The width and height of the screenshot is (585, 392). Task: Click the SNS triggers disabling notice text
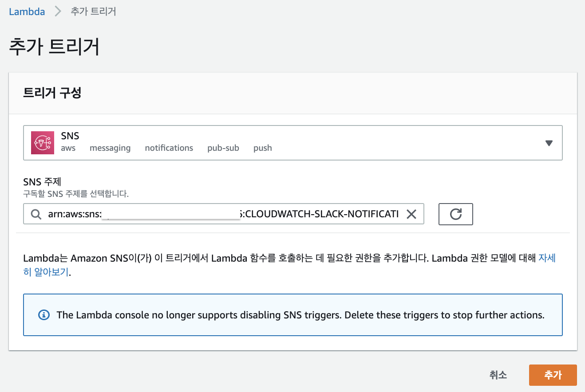(x=300, y=315)
